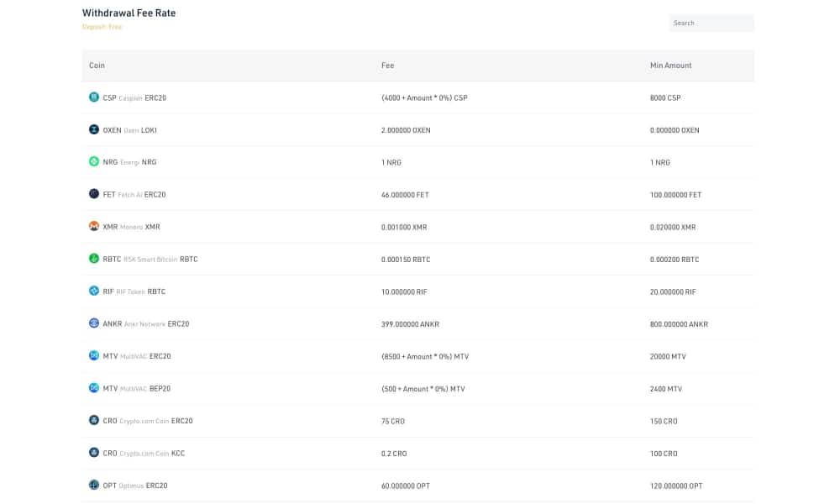
Task: Click the Deposit Free link text
Action: click(102, 27)
